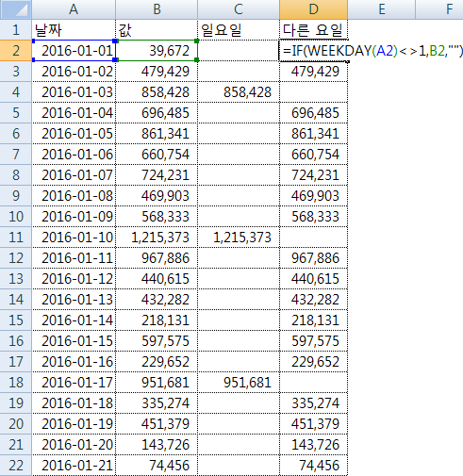Viewport: 463px width, 476px height.
Task: Select column D cell 432,282
Action: [313, 300]
